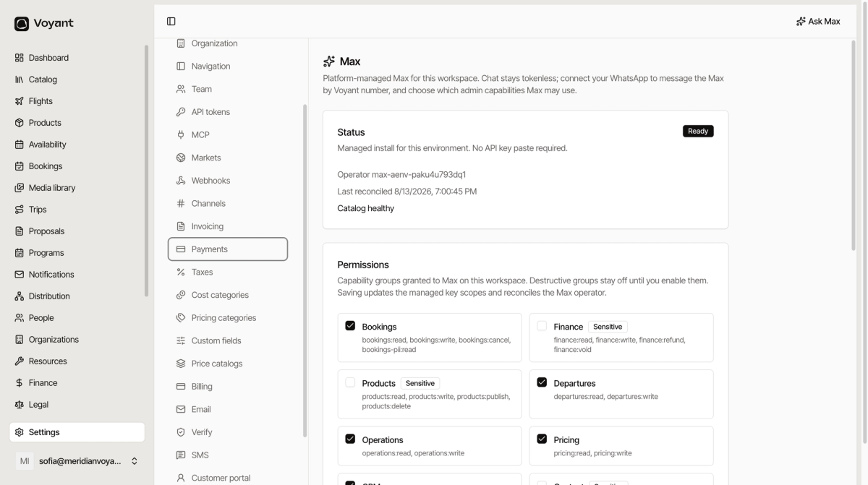This screenshot has height=485, width=868.
Task: Click the Bookings calendar-check icon
Action: [x=20, y=166]
